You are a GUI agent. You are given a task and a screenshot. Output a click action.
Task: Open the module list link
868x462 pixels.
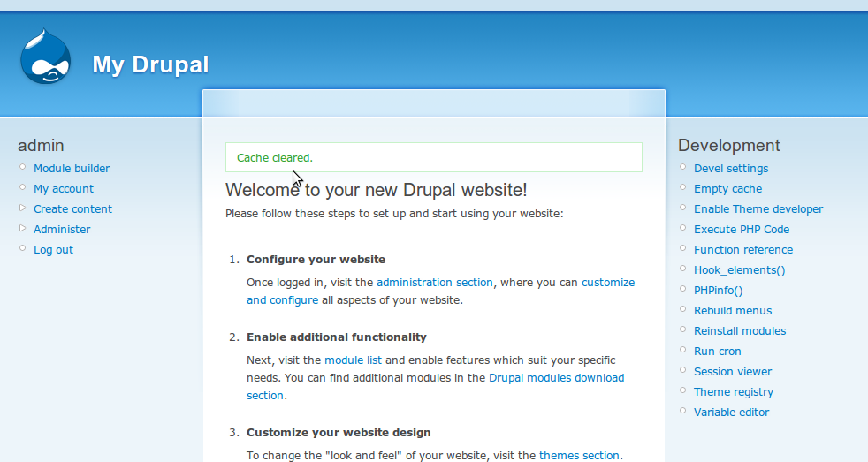[353, 360]
